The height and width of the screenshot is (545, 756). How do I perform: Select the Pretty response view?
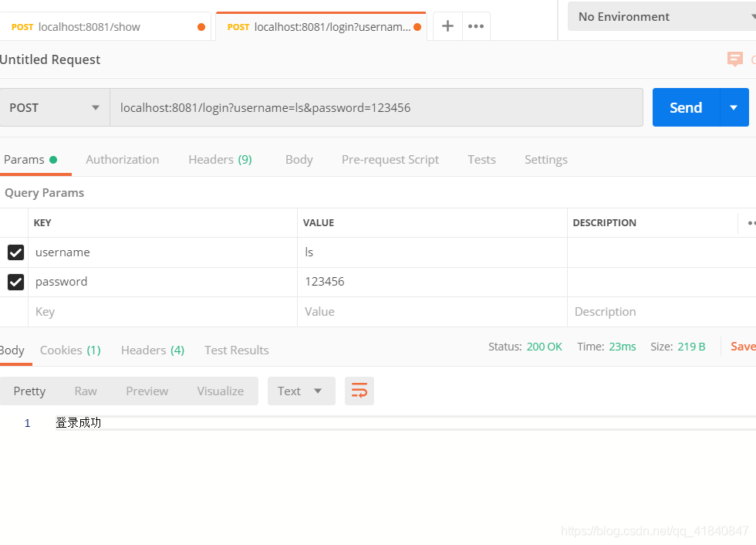(29, 391)
